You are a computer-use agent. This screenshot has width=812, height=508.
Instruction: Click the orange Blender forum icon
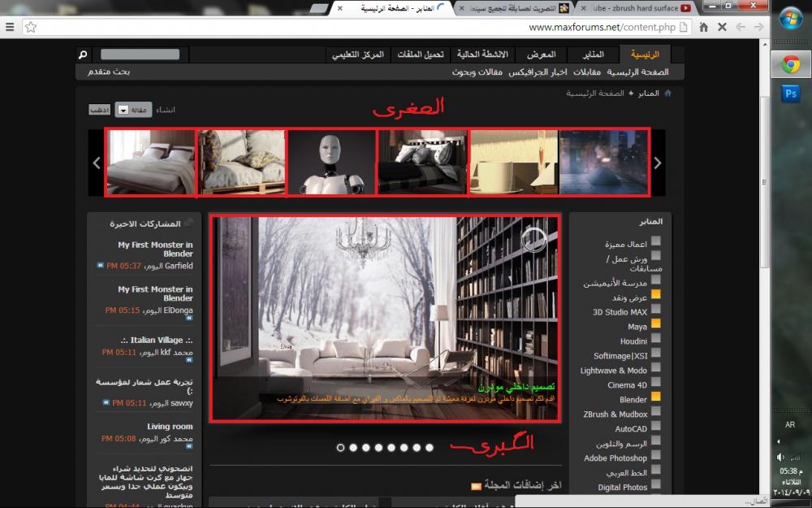tap(655, 397)
